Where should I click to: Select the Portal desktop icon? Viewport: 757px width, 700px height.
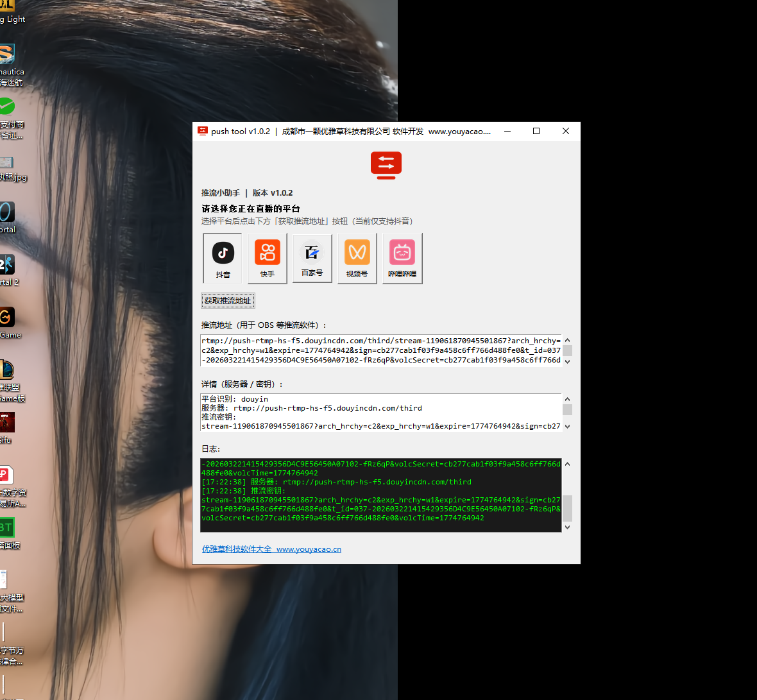coord(8,218)
